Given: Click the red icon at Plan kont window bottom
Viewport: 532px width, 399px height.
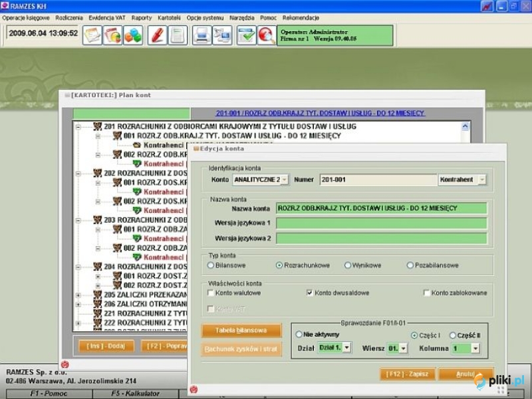Looking at the screenshot, I should pos(65,364).
